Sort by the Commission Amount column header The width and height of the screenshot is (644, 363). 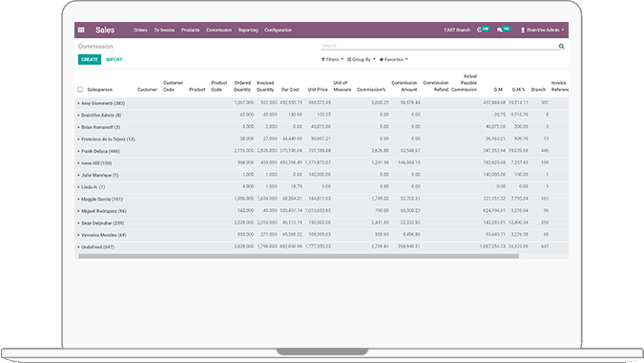405,86
